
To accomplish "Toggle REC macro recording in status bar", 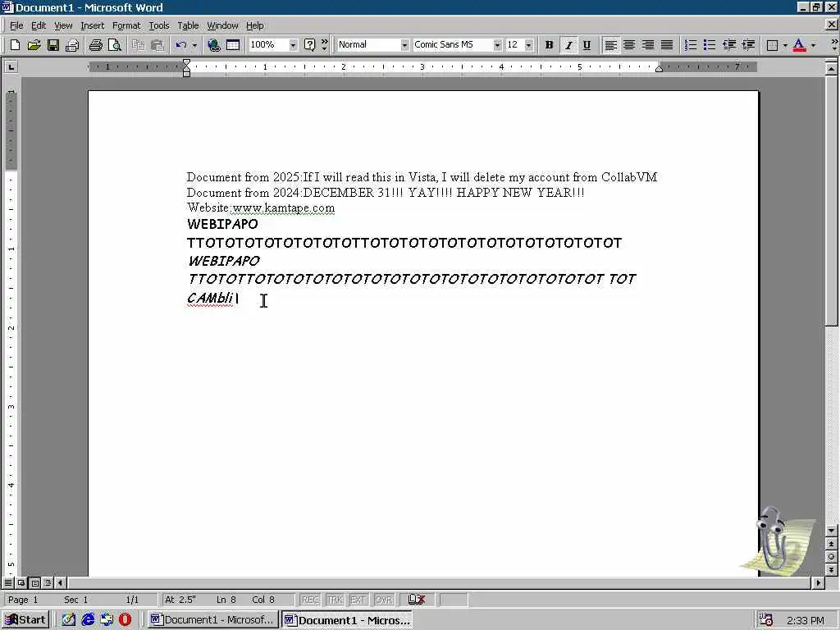I will pyautogui.click(x=309, y=600).
